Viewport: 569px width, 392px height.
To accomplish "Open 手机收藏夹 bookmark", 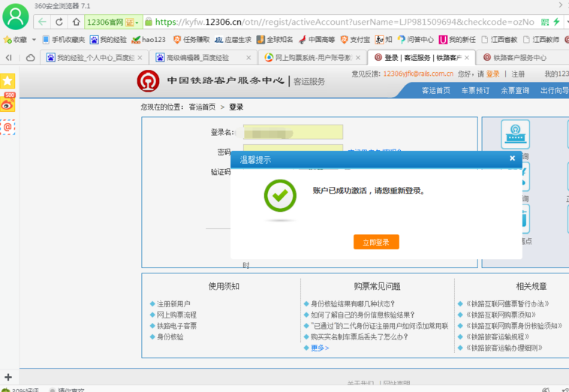I will [64, 40].
